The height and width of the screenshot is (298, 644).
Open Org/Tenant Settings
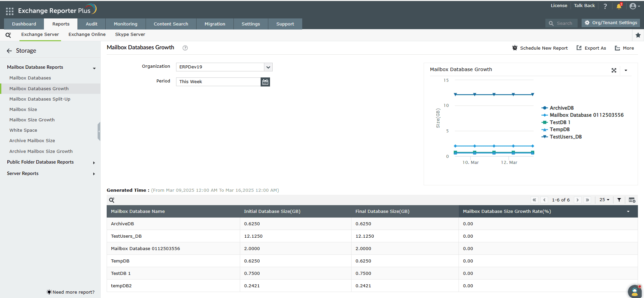(611, 23)
